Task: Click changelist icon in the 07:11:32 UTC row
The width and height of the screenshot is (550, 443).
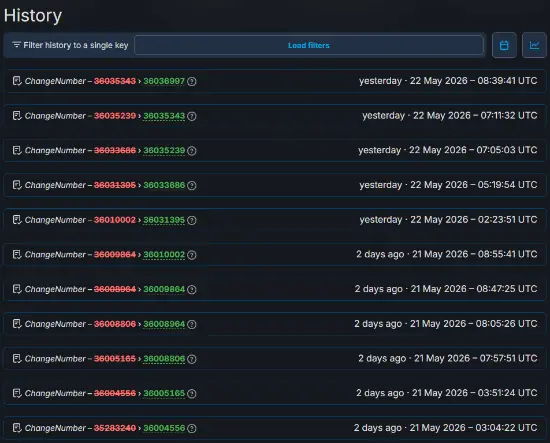Action: pos(17,116)
